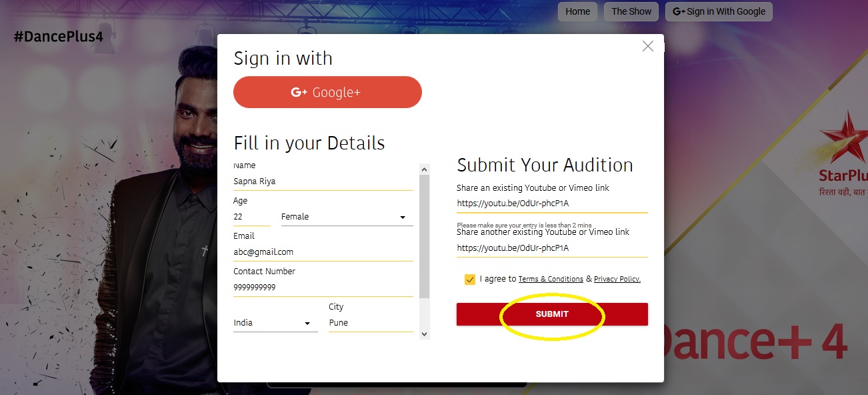868x395 pixels.
Task: Open the Home menu item
Action: point(577,11)
